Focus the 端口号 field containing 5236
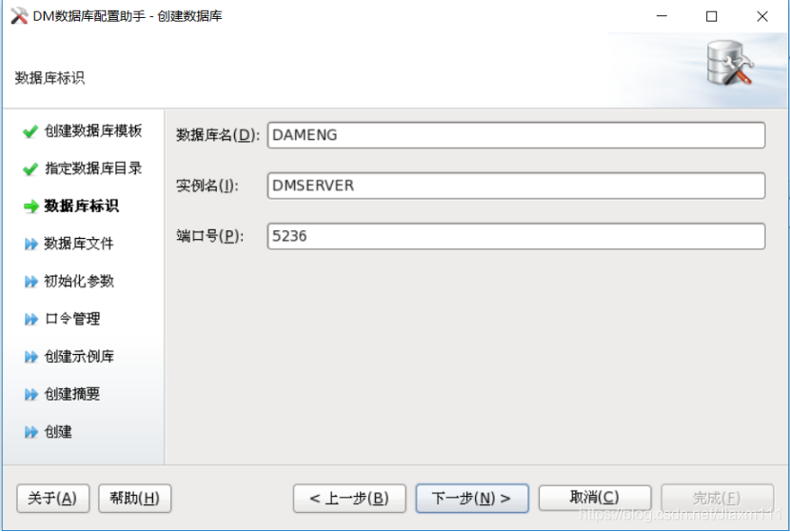 (516, 236)
